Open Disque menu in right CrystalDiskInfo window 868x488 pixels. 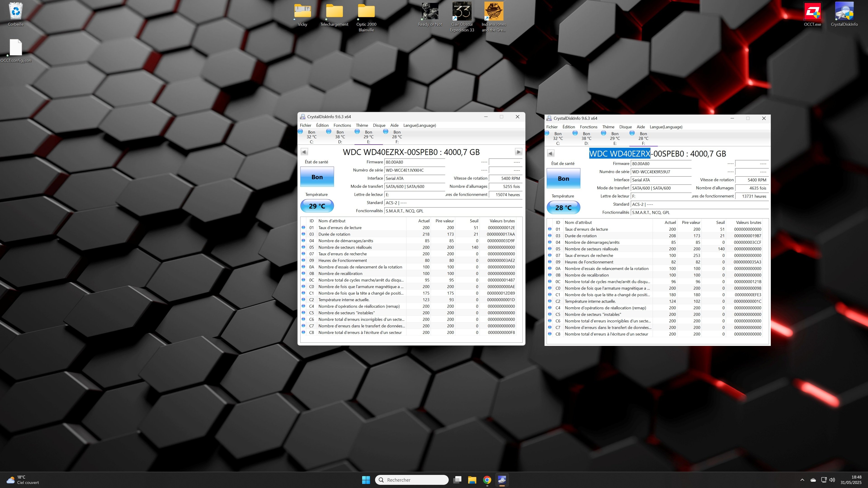coord(625,127)
